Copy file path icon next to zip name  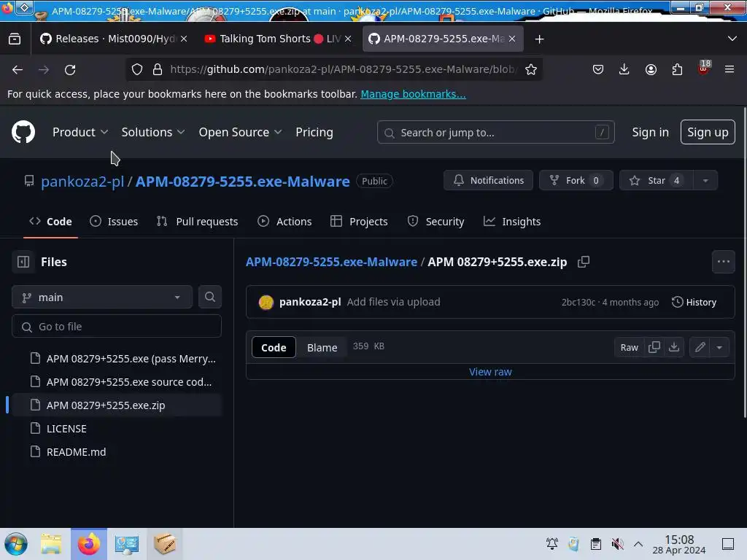pyautogui.click(x=584, y=262)
